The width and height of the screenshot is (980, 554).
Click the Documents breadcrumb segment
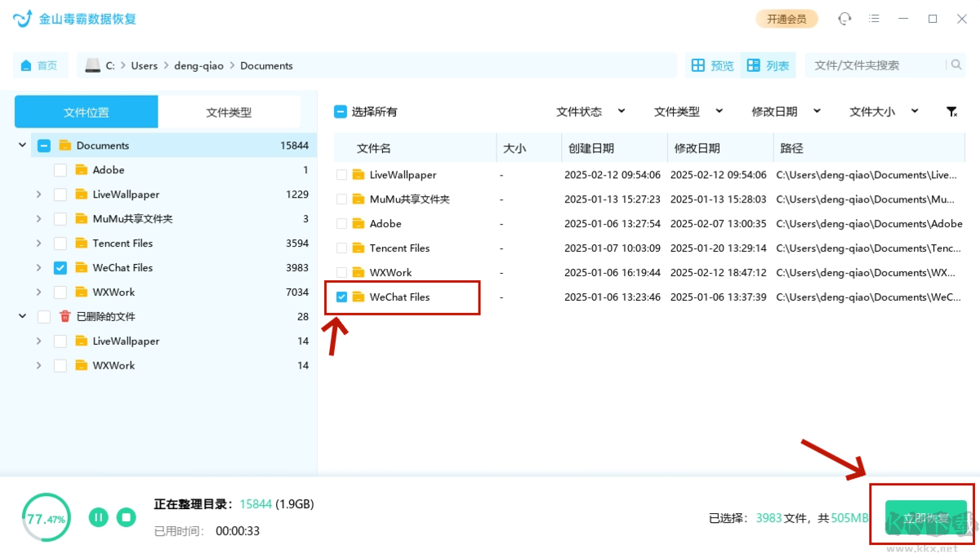click(266, 65)
